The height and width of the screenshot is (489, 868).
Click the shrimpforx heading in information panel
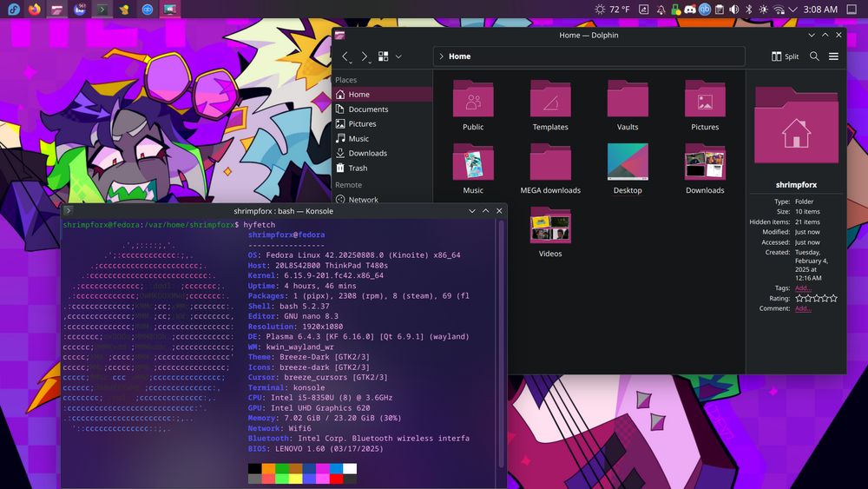pyautogui.click(x=796, y=185)
